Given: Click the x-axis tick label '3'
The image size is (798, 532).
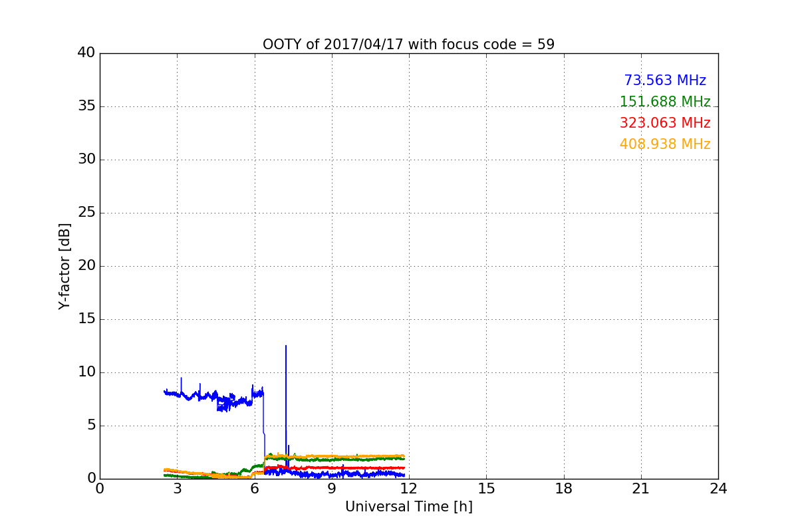Looking at the screenshot, I should (177, 489).
